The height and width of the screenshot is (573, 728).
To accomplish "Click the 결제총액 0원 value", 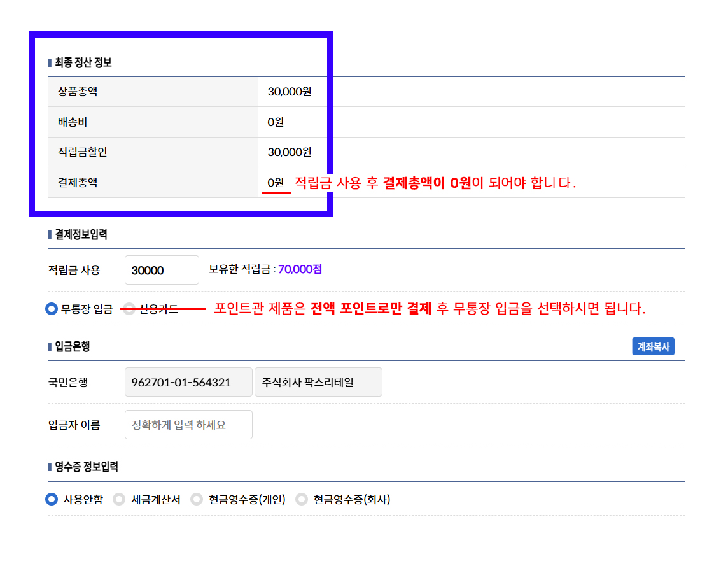I will coord(276,183).
